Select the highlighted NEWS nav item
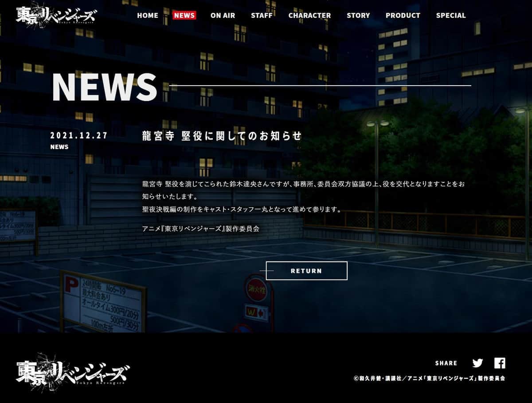Viewport: 532px width, 403px height. [184, 16]
